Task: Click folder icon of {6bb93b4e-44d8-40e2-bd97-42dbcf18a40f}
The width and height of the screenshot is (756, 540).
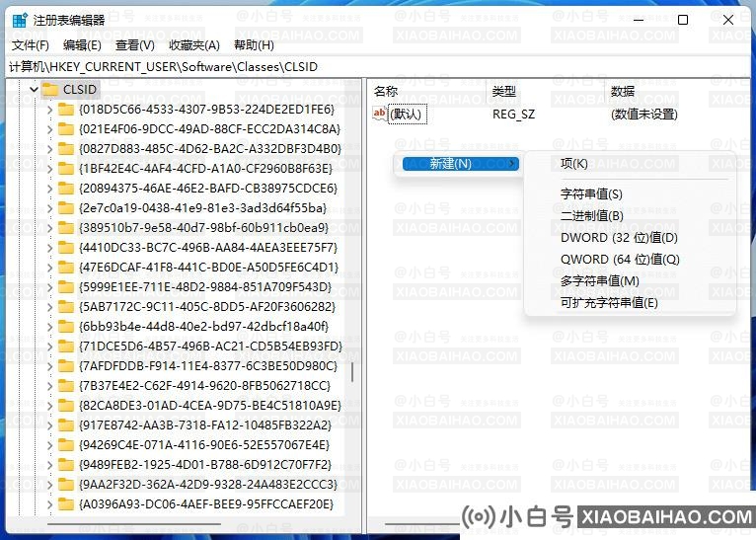Action: pyautogui.click(x=66, y=327)
